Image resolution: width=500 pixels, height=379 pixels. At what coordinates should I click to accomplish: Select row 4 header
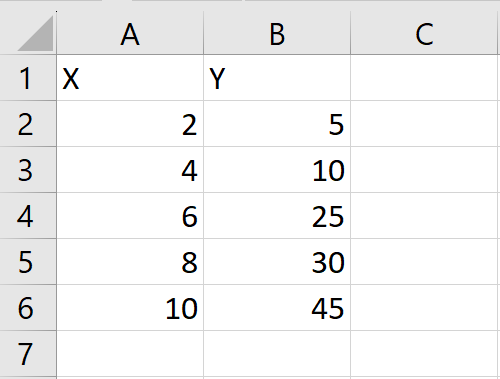28,216
